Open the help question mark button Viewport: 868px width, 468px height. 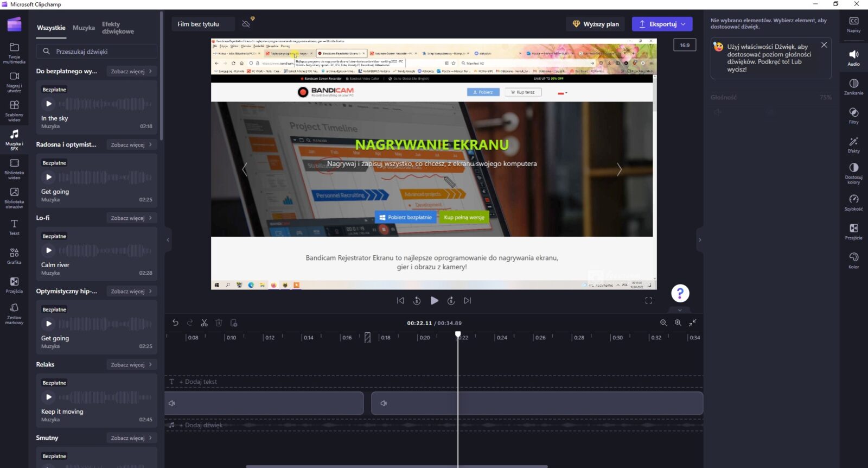click(x=680, y=293)
